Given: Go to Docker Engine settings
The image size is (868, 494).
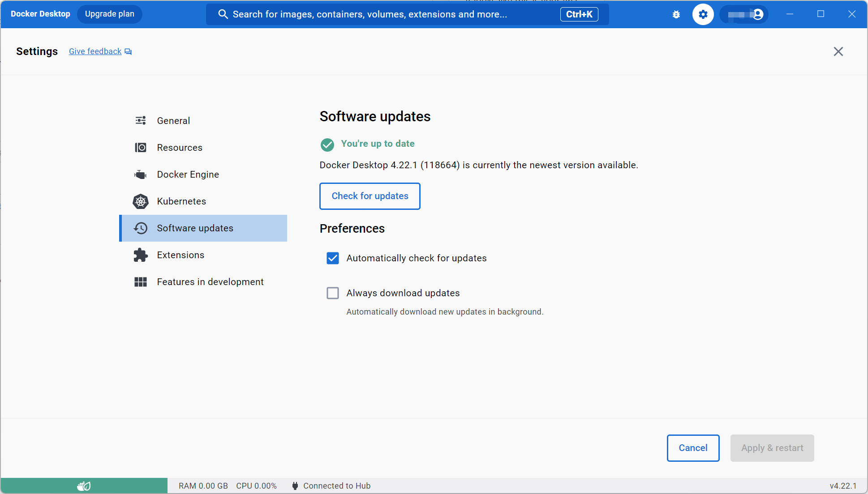Looking at the screenshot, I should (x=203, y=175).
